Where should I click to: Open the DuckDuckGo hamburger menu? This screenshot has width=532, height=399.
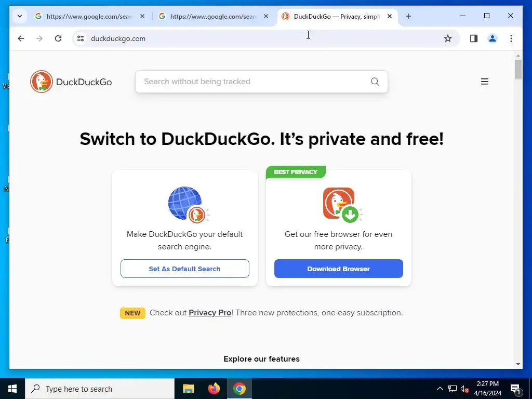point(485,82)
